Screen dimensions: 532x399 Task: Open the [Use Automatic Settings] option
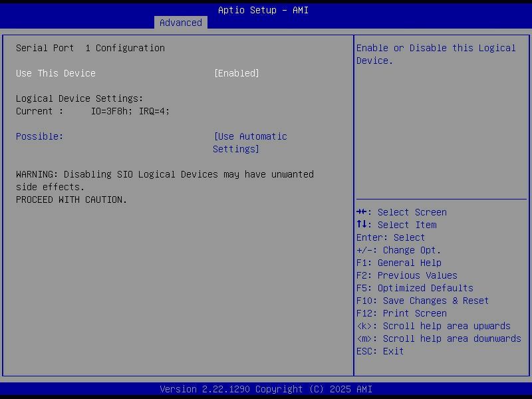point(250,142)
